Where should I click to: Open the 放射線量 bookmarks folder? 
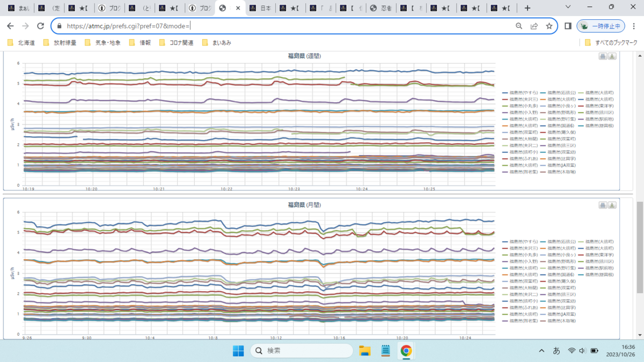[60, 42]
